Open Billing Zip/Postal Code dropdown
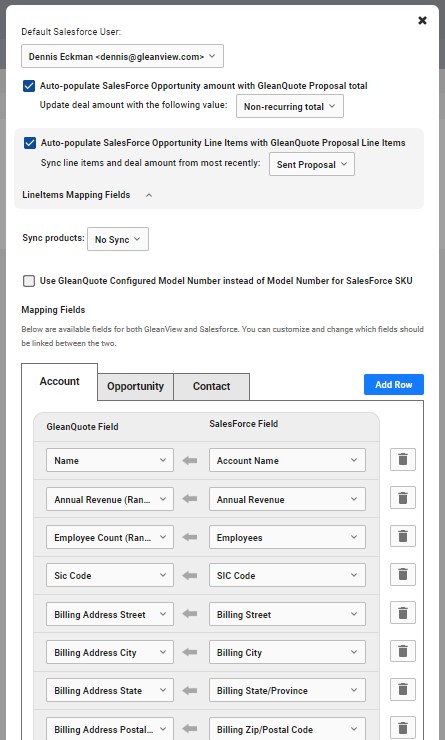The image size is (445, 740). [x=287, y=729]
